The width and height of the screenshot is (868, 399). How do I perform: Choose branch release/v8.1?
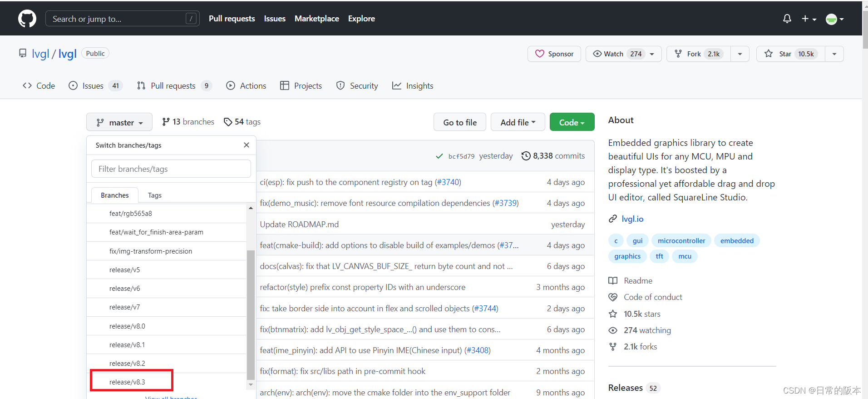pos(167,344)
